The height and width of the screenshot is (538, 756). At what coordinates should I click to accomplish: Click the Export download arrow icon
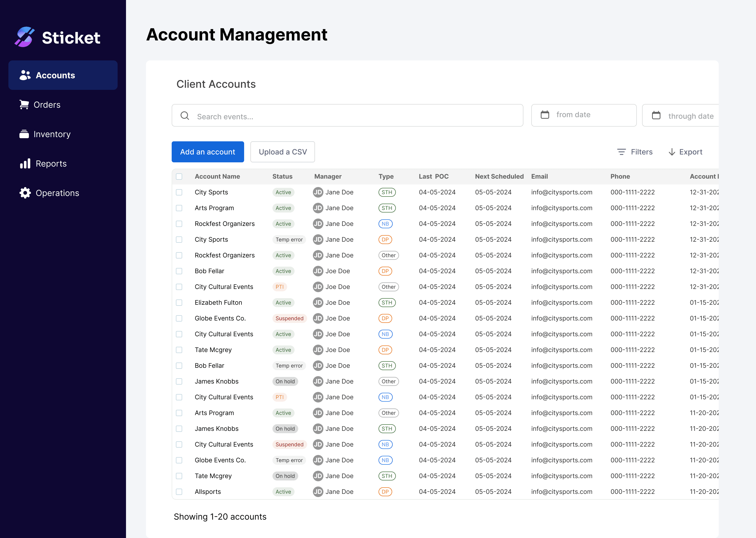[672, 152]
